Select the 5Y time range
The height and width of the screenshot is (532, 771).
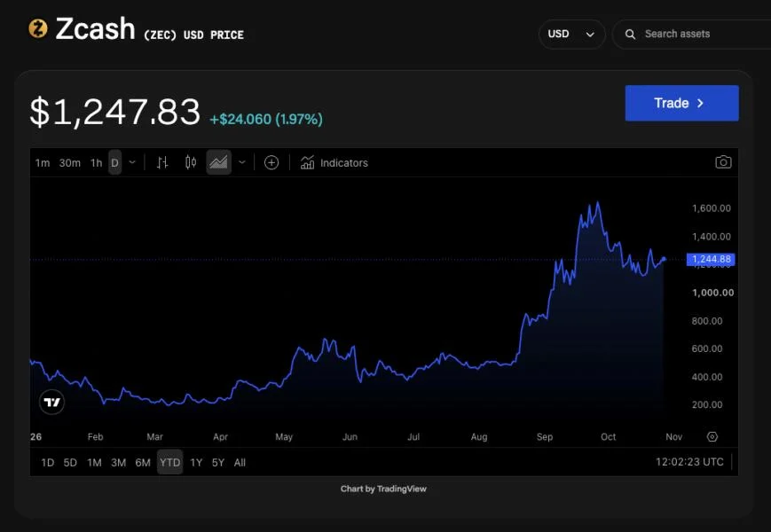click(218, 463)
